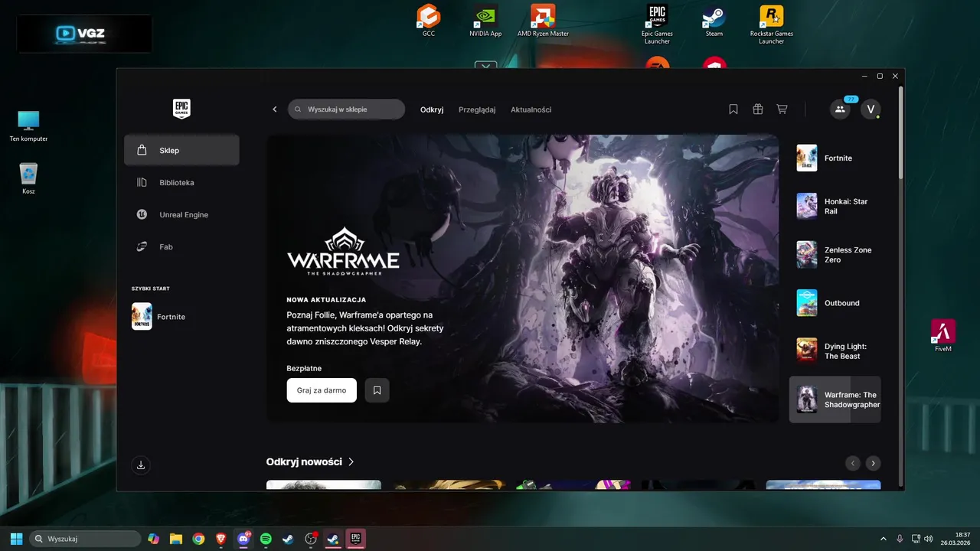Expand hidden system tray icons

pos(884,539)
